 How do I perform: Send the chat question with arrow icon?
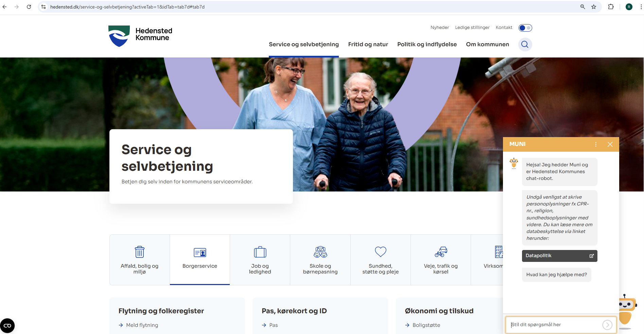click(607, 325)
